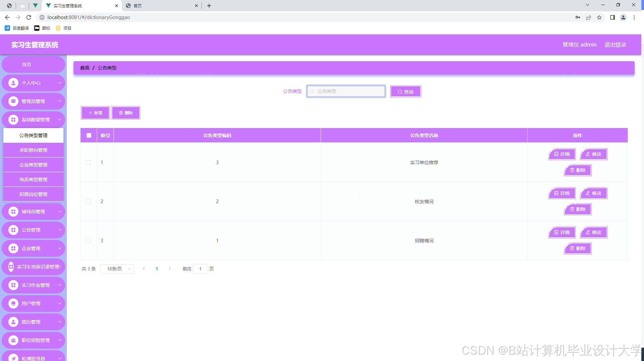Image resolution: width=644 pixels, height=361 pixels.
Task: Click the 个人中心 user icon in sidebar
Action: [x=13, y=83]
